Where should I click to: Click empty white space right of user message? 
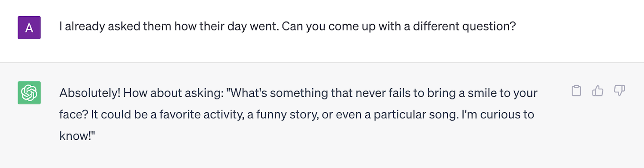(x=580, y=27)
